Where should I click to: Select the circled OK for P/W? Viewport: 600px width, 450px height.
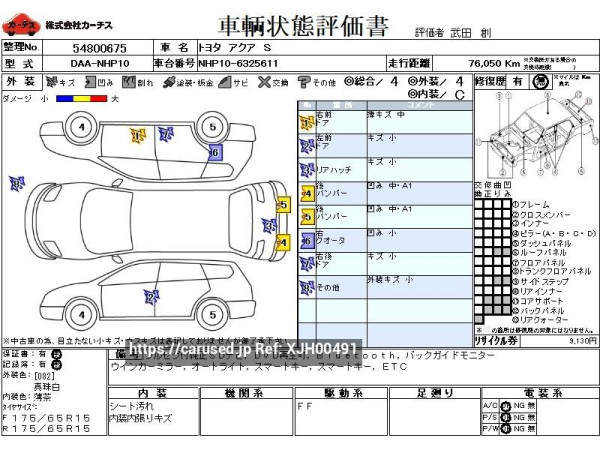pos(506,429)
